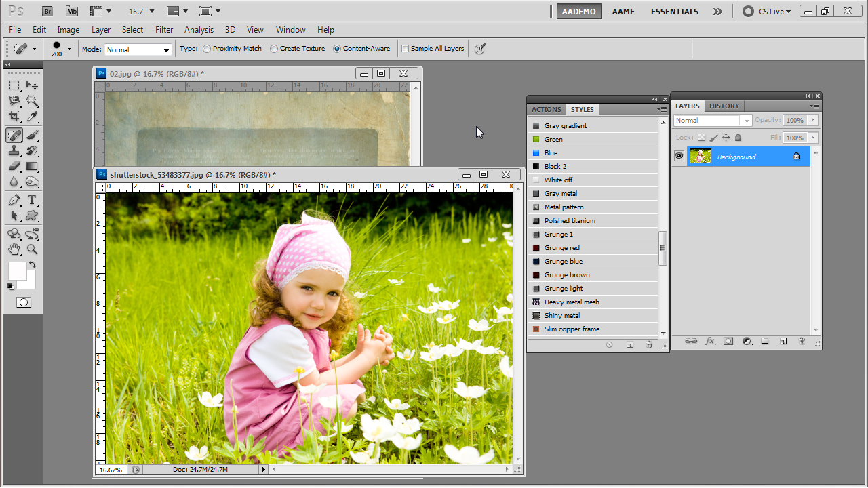Open the Mini Bridge panel
The image size is (868, 488).
(71, 12)
